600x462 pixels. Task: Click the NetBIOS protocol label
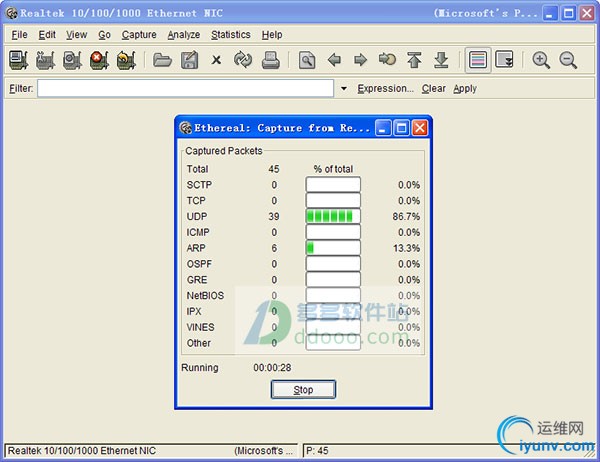(205, 296)
